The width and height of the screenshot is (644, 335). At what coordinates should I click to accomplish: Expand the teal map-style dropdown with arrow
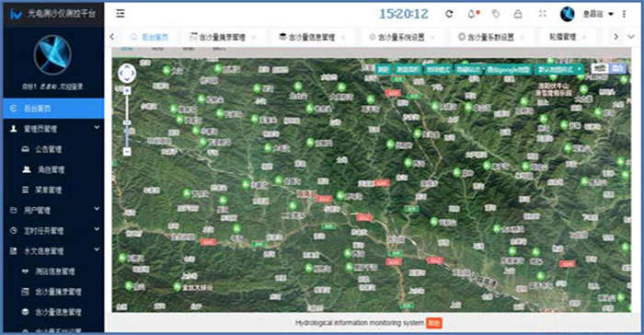[559, 69]
